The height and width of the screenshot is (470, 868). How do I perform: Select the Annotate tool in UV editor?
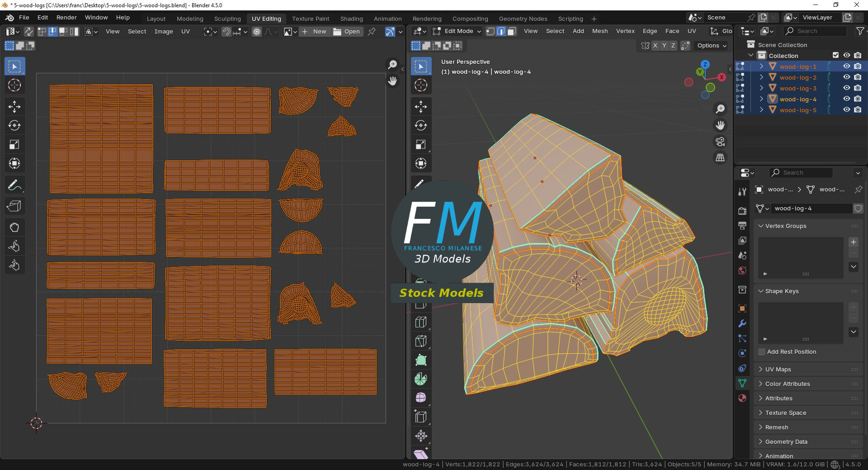click(x=14, y=185)
